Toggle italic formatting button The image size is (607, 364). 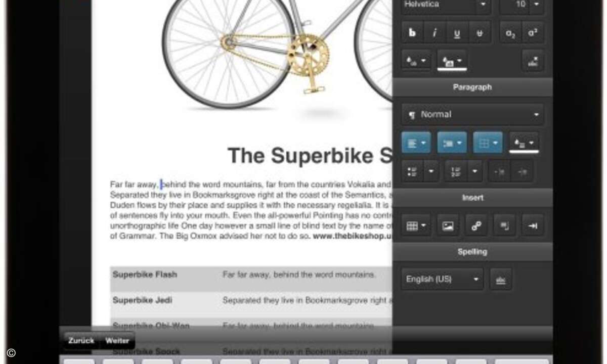pyautogui.click(x=435, y=33)
